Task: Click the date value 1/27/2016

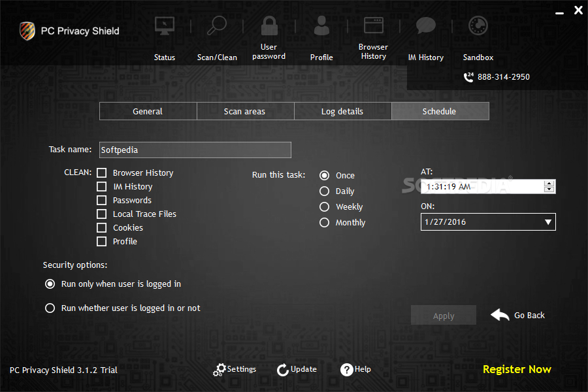Action: 445,222
